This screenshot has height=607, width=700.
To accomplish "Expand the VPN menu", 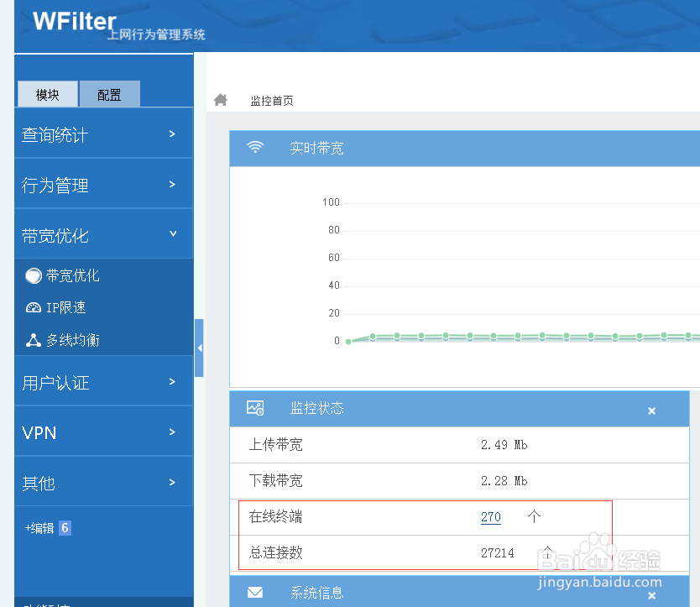I will click(103, 432).
